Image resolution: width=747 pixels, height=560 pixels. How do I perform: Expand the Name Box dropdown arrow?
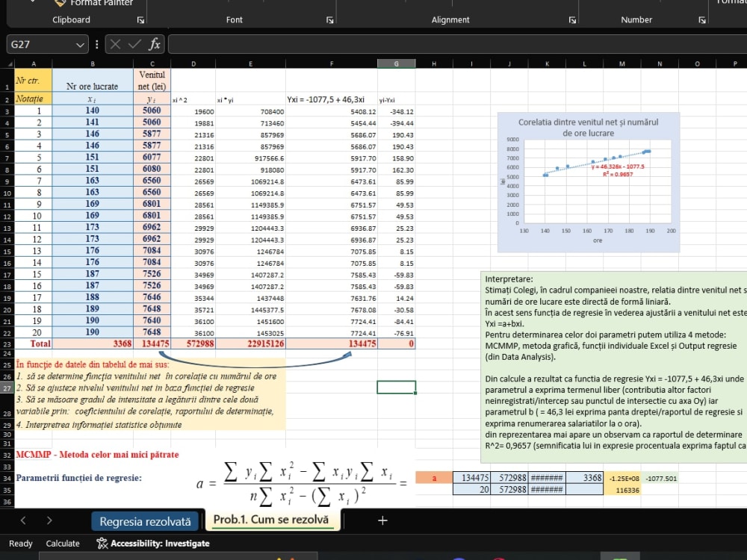coord(80,45)
